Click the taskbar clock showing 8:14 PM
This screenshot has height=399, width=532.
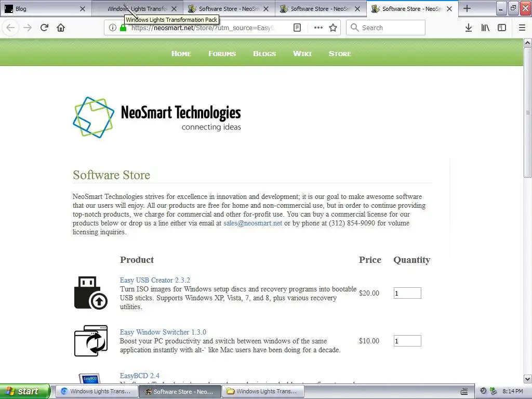[x=513, y=391]
